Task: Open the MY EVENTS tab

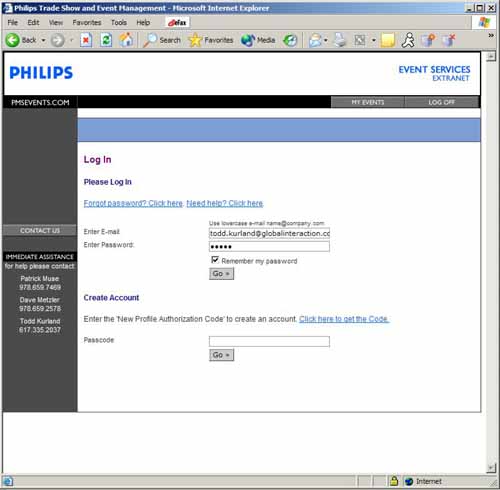Action: (x=368, y=102)
